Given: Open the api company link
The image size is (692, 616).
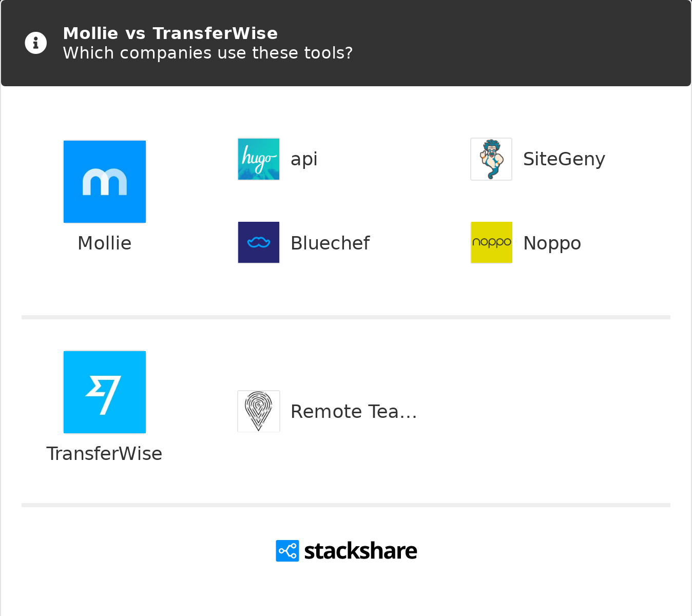Looking at the screenshot, I should point(304,159).
